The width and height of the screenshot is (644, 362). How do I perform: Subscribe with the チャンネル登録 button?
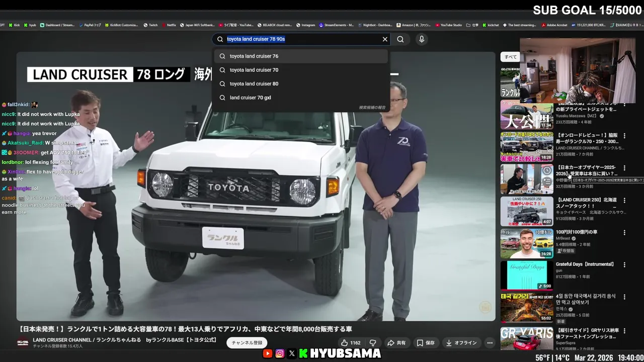[247, 343]
